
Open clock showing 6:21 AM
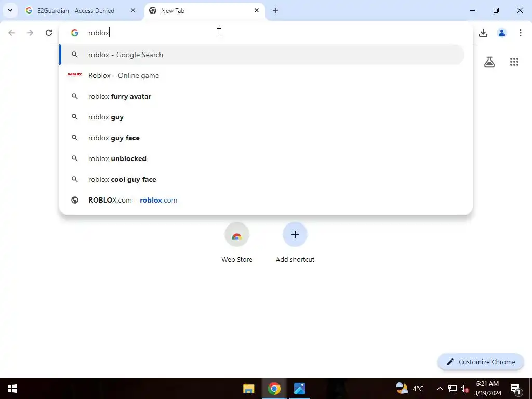click(487, 389)
